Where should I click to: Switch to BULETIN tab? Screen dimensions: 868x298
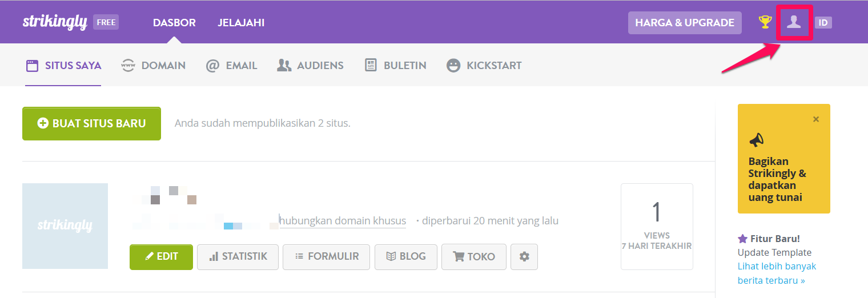[395, 66]
